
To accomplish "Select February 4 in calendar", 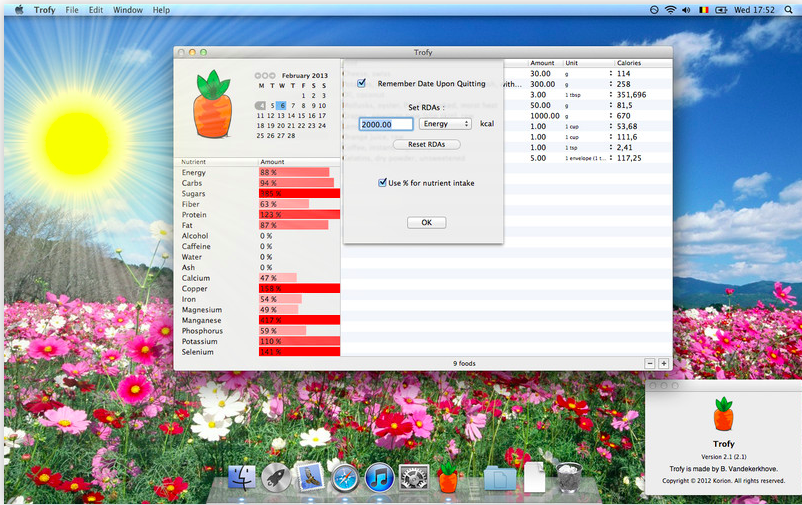I will [x=261, y=105].
